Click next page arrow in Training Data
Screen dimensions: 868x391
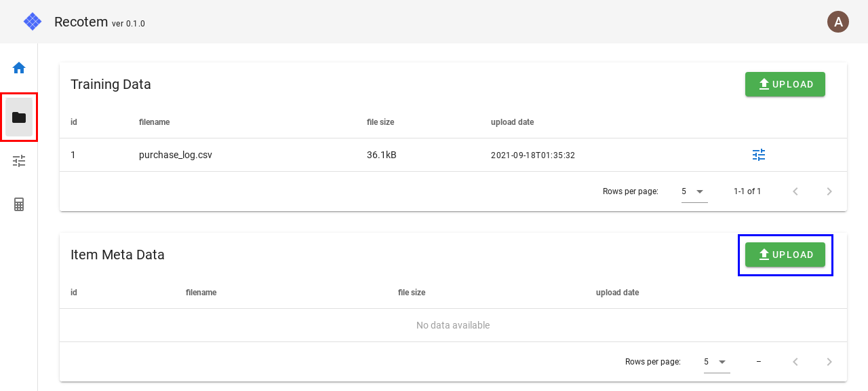pyautogui.click(x=829, y=191)
